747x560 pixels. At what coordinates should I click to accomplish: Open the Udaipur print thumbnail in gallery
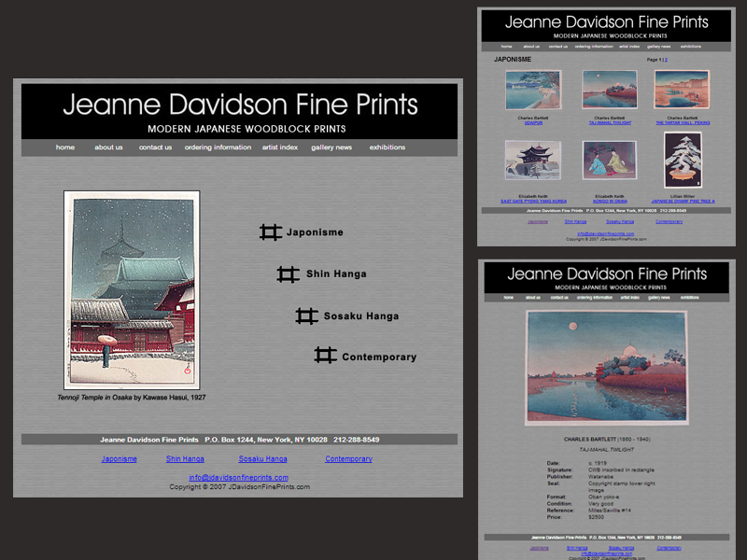tap(532, 91)
